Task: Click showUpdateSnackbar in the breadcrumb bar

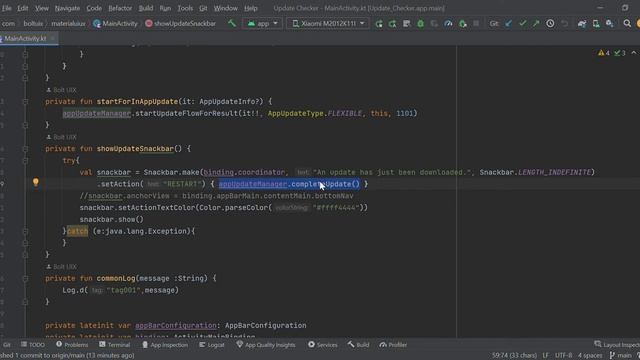Action: point(180,24)
